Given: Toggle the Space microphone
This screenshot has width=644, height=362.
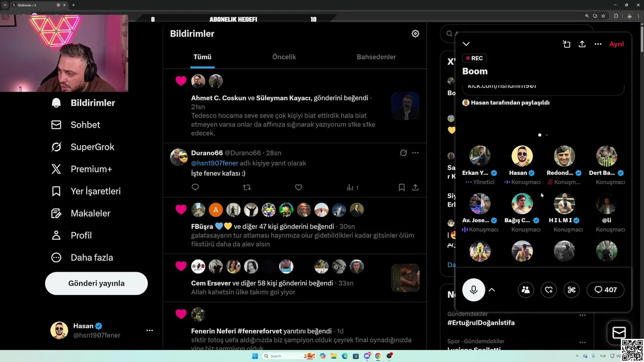Looking at the screenshot, I should coord(473,290).
